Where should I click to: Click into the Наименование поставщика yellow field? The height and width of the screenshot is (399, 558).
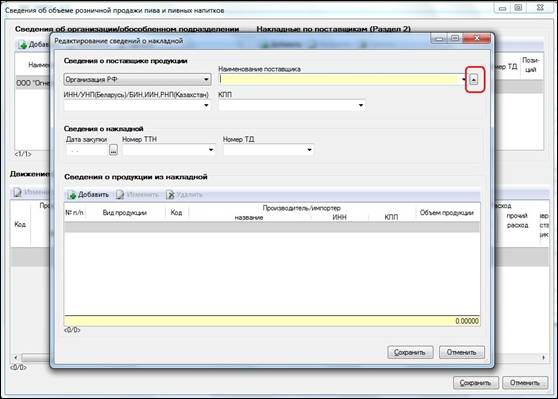tap(339, 79)
